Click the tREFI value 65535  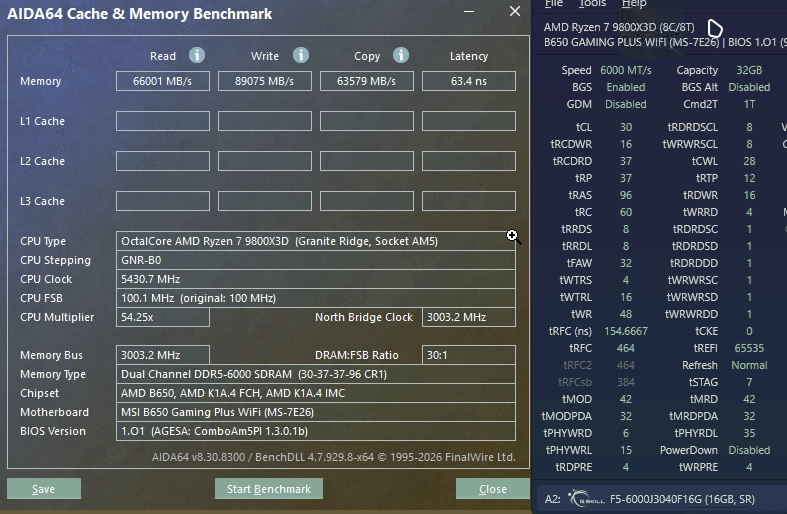pos(749,348)
